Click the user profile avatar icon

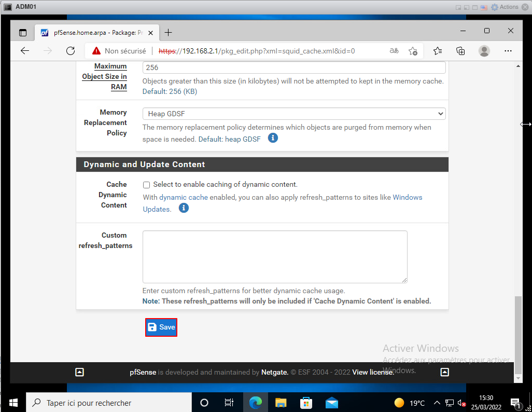(x=484, y=51)
